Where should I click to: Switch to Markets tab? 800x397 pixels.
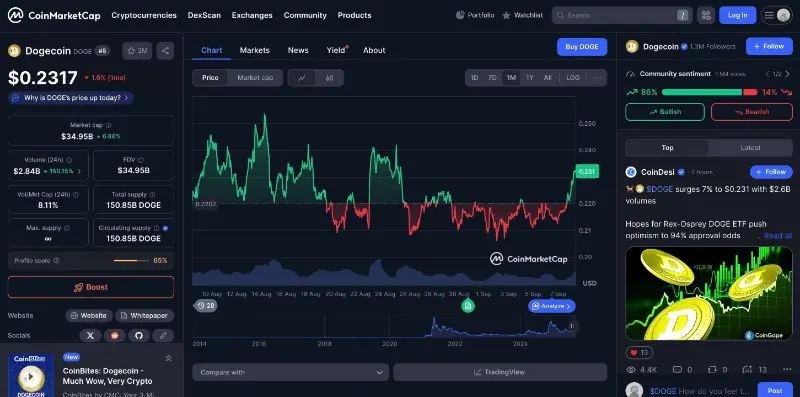(255, 50)
